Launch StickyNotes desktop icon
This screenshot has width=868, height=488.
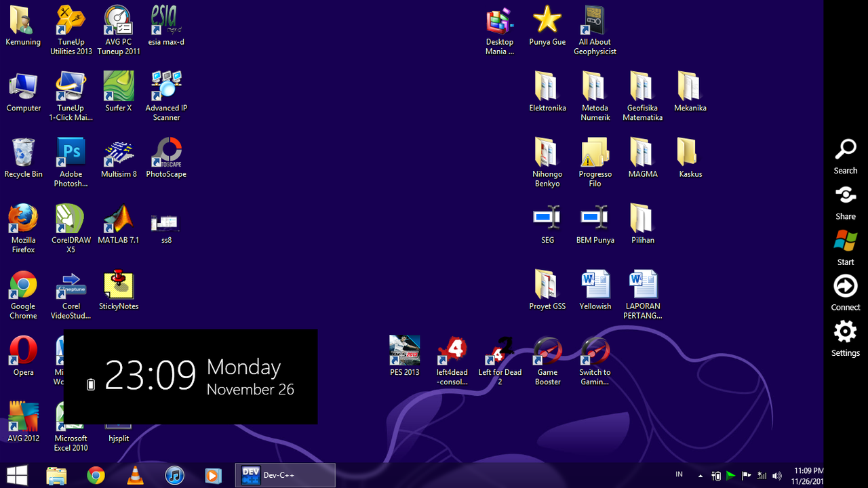(x=119, y=290)
